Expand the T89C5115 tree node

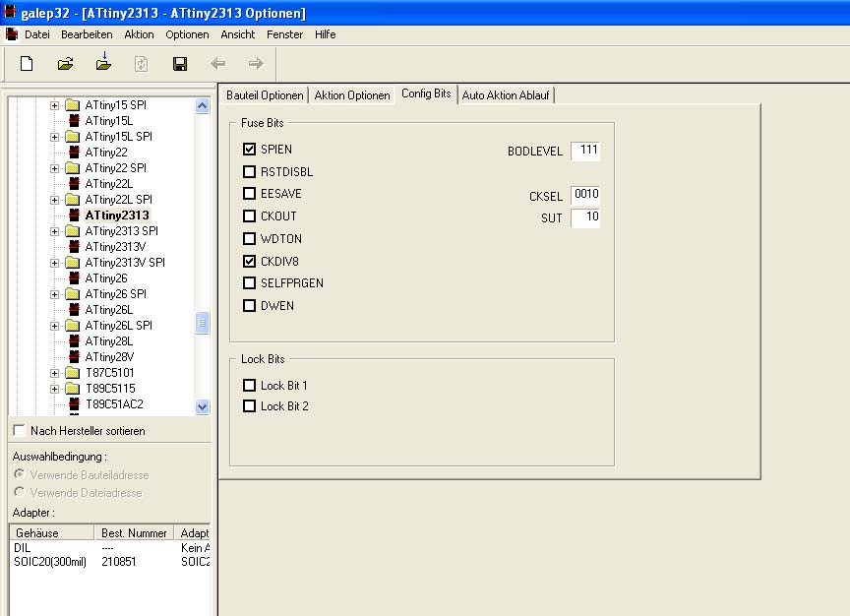point(55,389)
